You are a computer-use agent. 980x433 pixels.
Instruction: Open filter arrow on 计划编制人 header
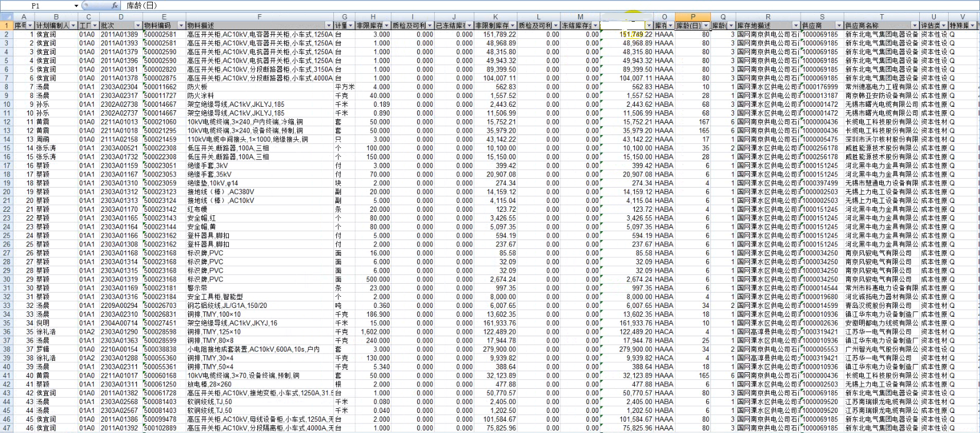pyautogui.click(x=73, y=25)
